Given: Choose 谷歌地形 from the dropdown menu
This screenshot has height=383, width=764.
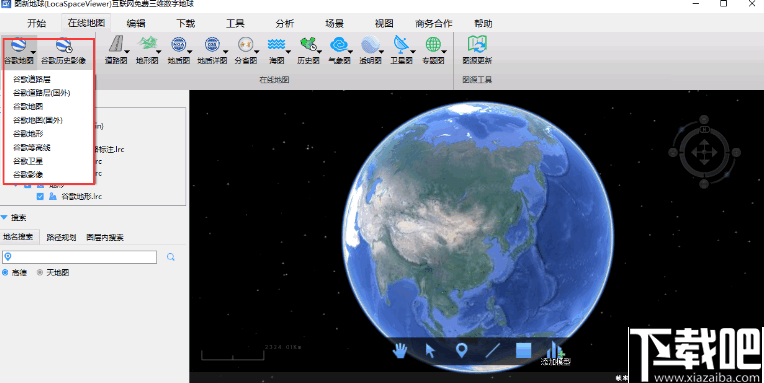Looking at the screenshot, I should pyautogui.click(x=28, y=134).
